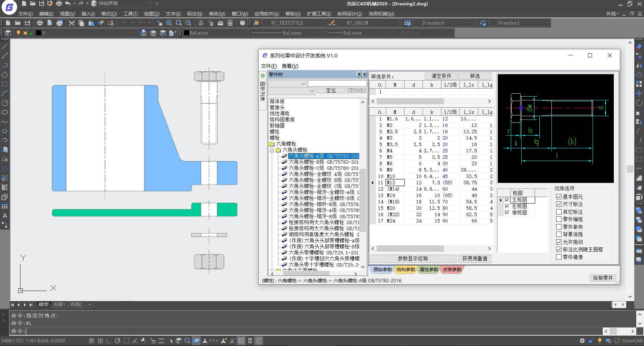Image resolution: width=644 pixels, height=346 pixels.
Task: Select the Circle drawing tool
Action: coord(5,103)
